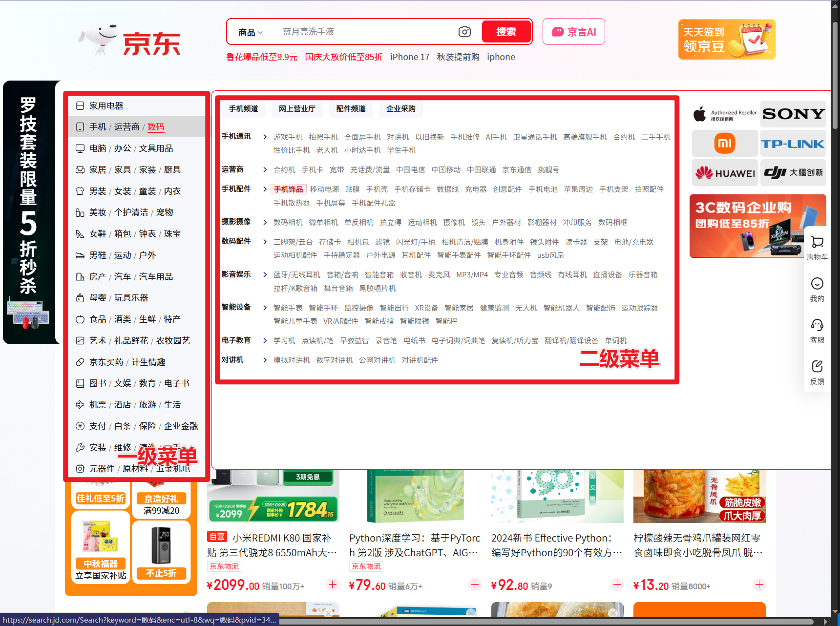
Task: Select the 京东买药 category
Action: (106, 362)
